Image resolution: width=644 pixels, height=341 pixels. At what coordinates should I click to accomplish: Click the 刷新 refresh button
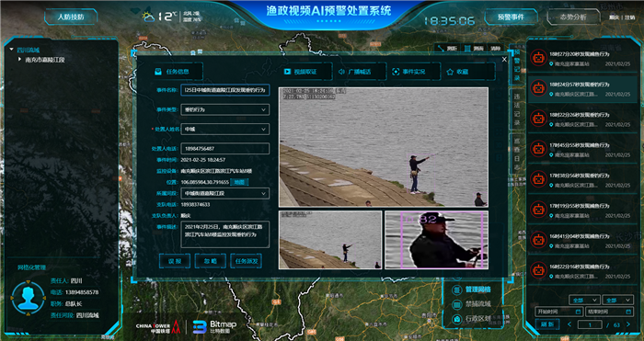(547, 324)
